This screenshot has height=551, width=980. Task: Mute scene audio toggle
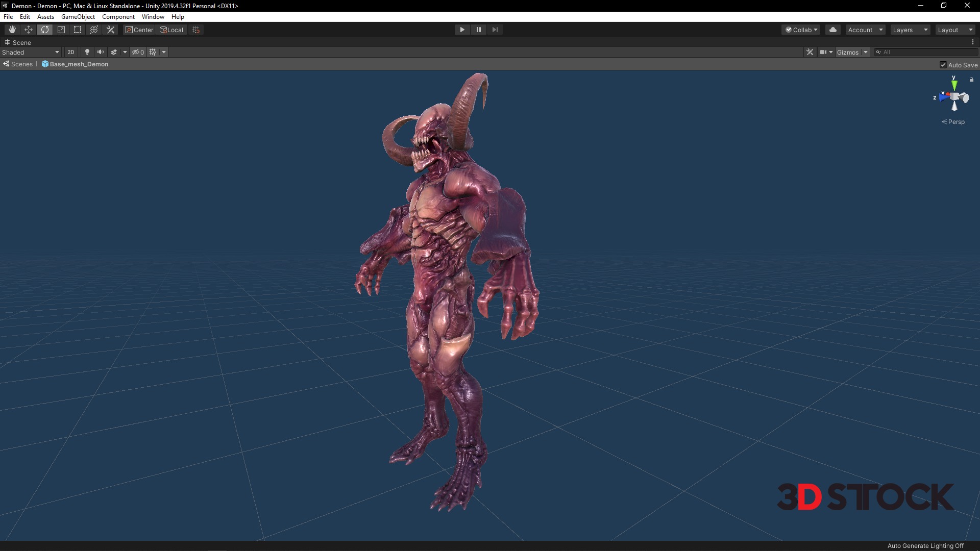coord(100,52)
